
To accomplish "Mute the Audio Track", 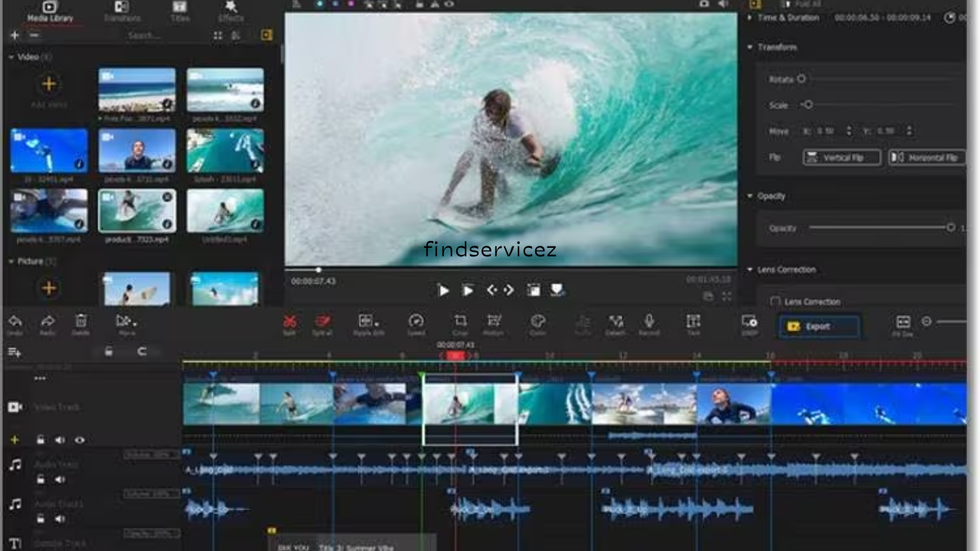I will (x=60, y=479).
